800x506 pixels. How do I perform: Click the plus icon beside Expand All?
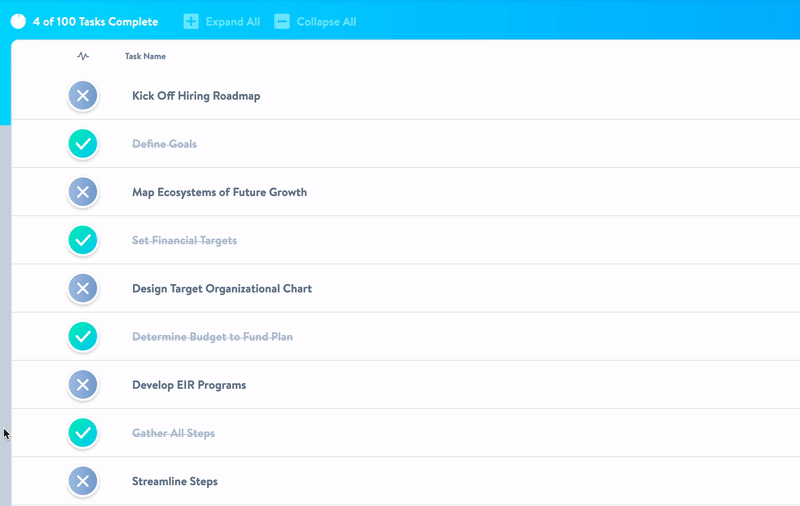191,21
